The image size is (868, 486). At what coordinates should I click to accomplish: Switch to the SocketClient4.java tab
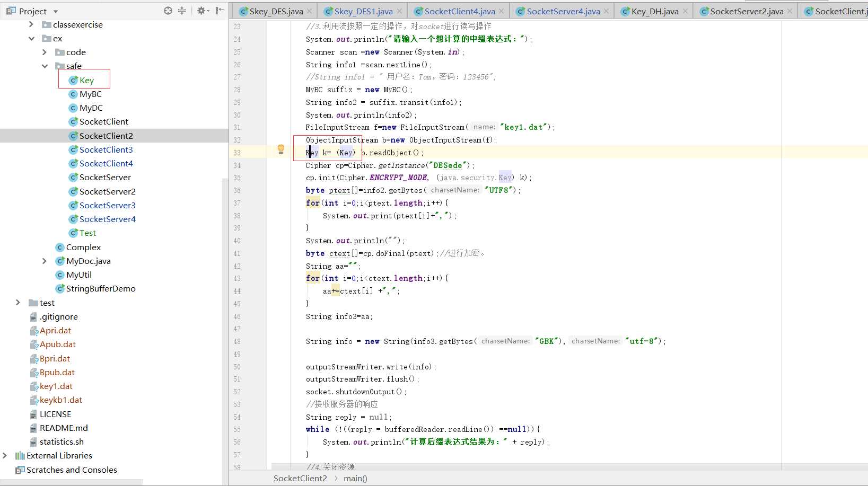coord(460,11)
